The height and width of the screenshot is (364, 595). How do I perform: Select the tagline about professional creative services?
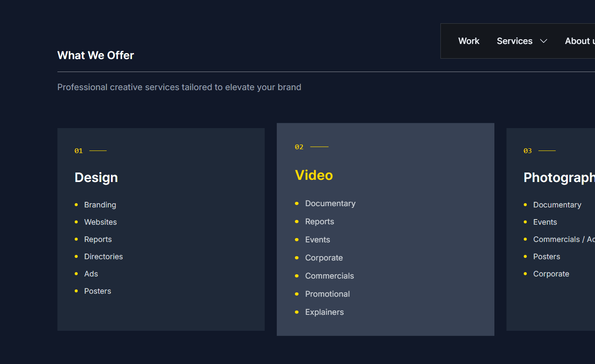tap(179, 87)
